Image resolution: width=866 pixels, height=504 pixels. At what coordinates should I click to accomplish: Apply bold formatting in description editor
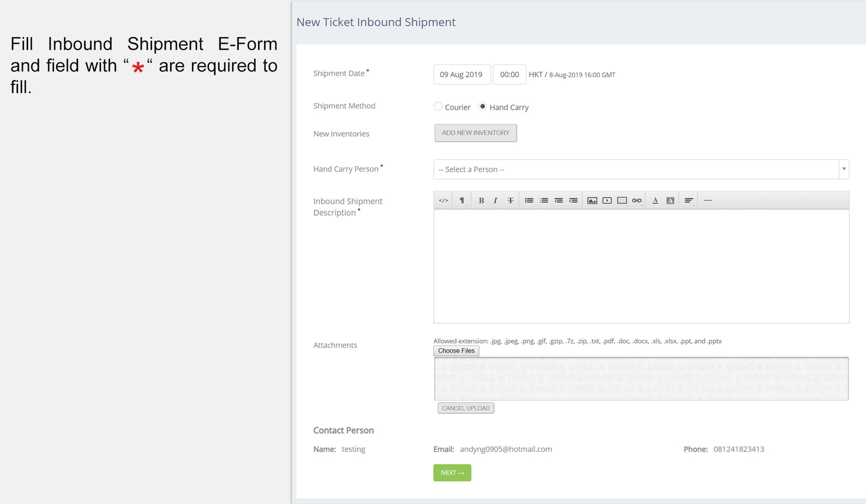point(481,200)
